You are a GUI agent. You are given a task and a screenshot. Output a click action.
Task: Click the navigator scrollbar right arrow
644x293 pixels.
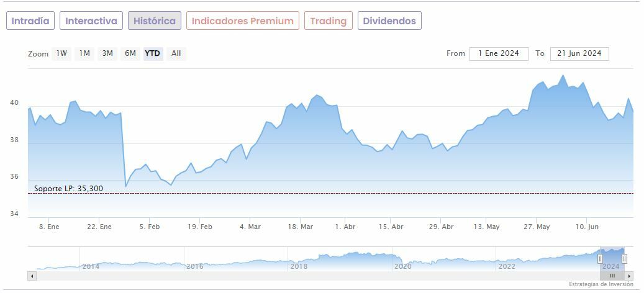629,276
